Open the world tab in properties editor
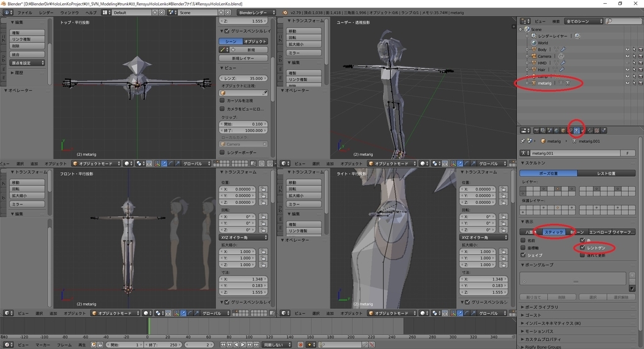The height and width of the screenshot is (349, 644). click(x=557, y=131)
